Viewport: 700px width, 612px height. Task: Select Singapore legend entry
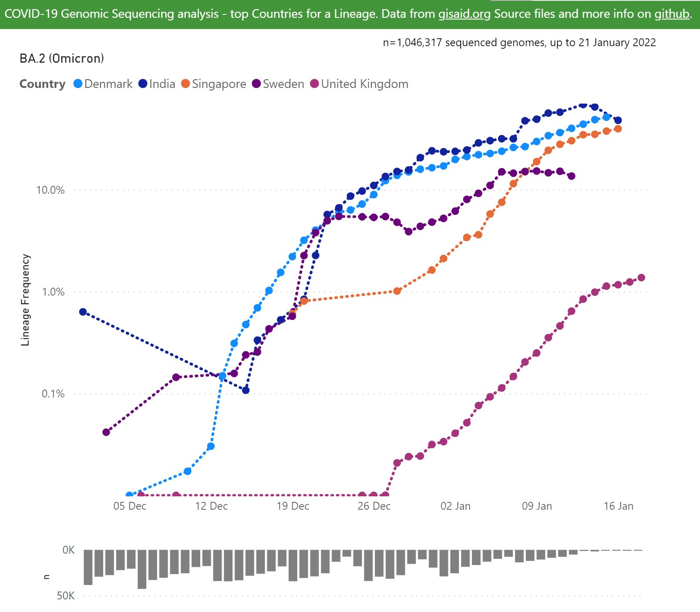coord(213,84)
